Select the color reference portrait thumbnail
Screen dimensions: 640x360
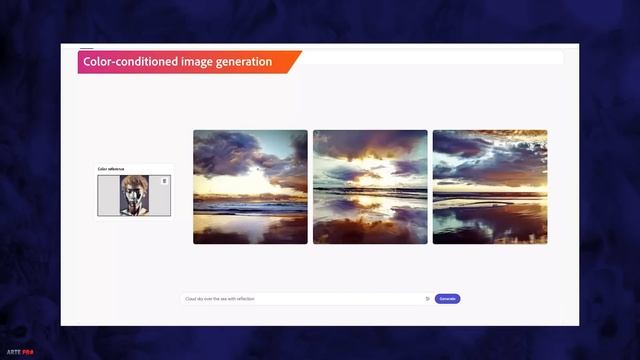point(134,196)
